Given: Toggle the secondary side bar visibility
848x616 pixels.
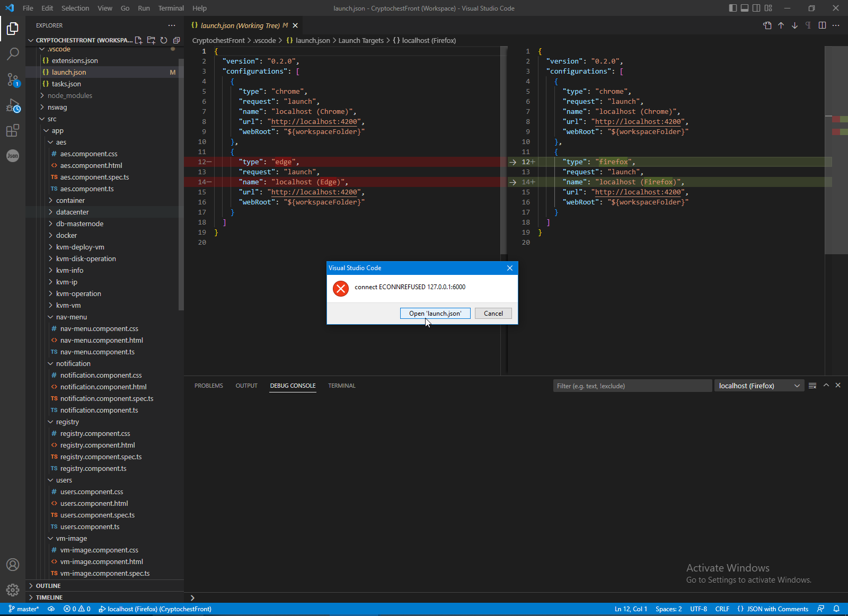Looking at the screenshot, I should (756, 8).
